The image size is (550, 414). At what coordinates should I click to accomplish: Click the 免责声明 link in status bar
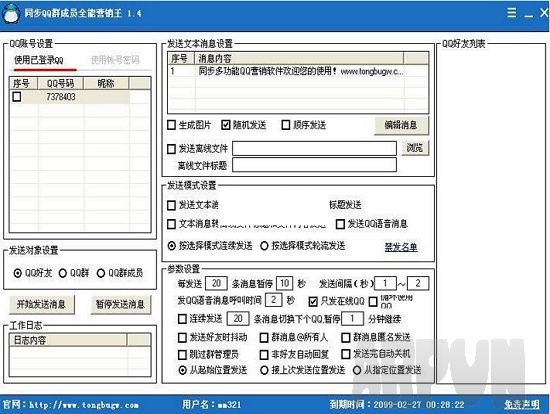[x=522, y=405]
